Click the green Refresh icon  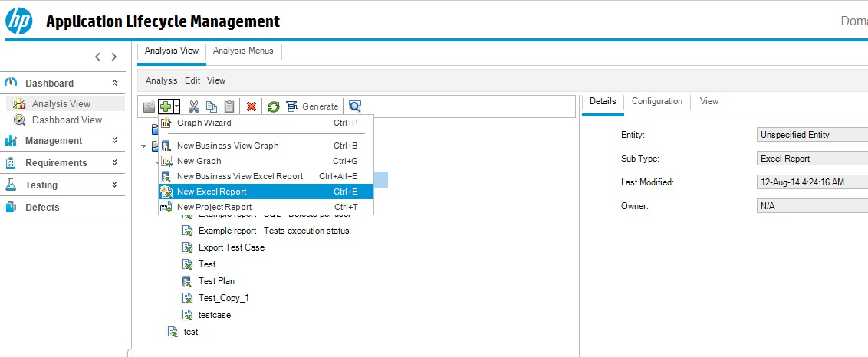[x=274, y=106]
